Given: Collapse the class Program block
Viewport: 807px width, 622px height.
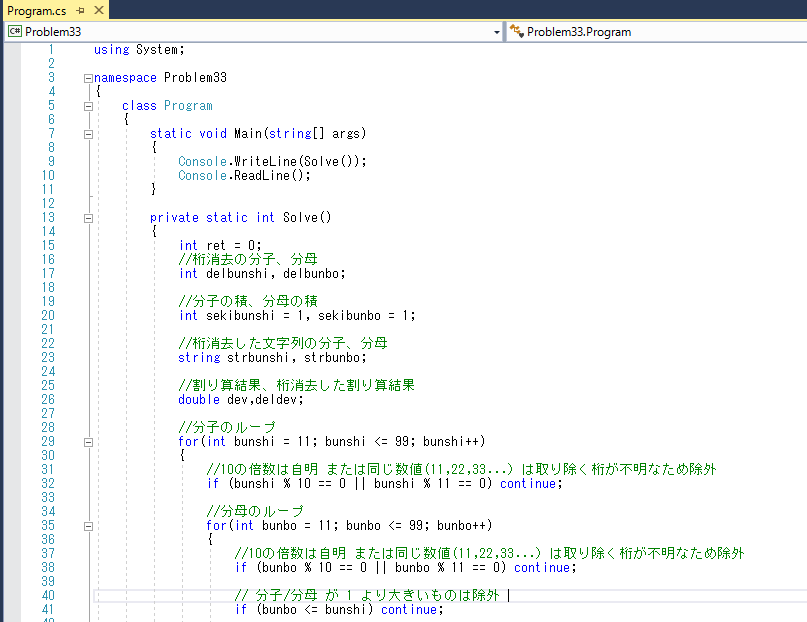Looking at the screenshot, I should click(x=88, y=106).
